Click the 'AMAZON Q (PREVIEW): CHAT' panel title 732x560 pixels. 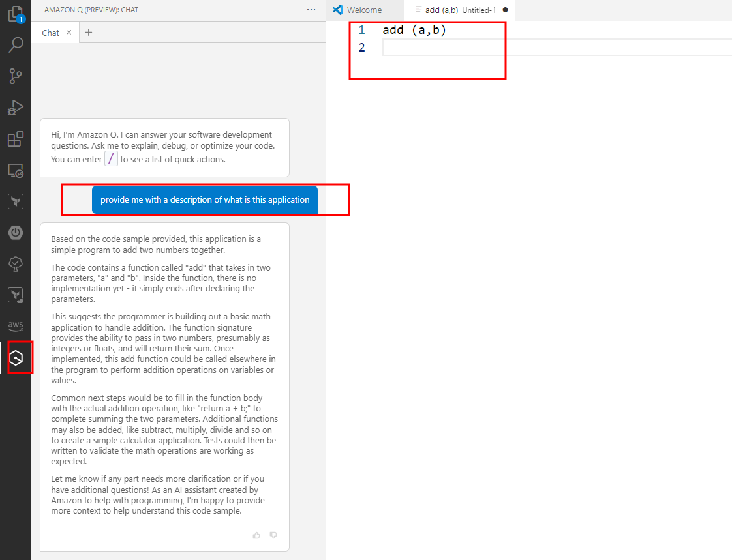point(91,10)
